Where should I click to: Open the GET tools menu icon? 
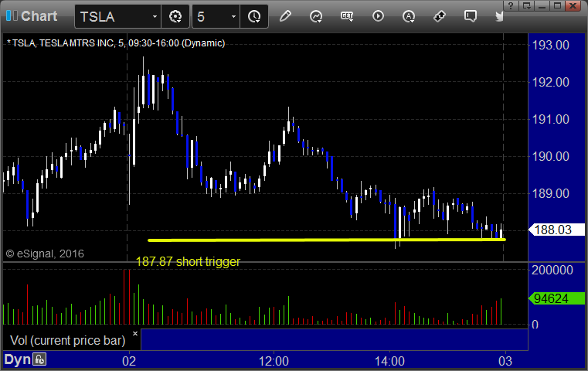pos(347,16)
